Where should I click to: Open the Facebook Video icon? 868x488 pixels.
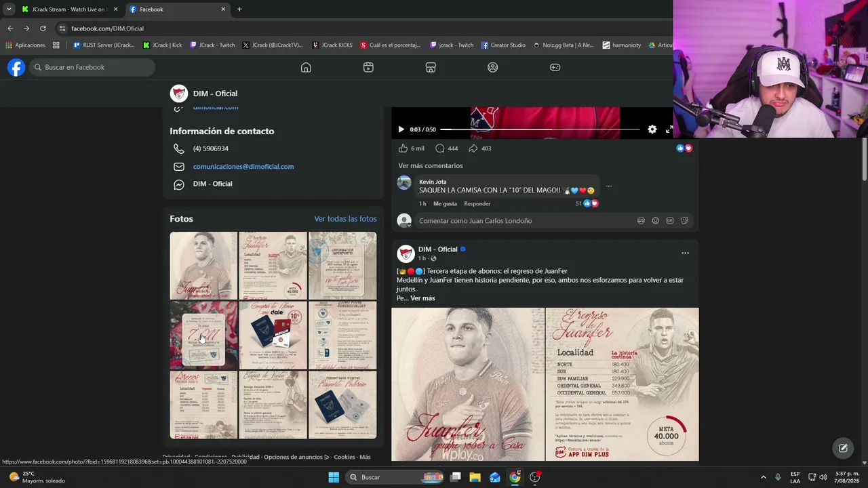coord(368,67)
